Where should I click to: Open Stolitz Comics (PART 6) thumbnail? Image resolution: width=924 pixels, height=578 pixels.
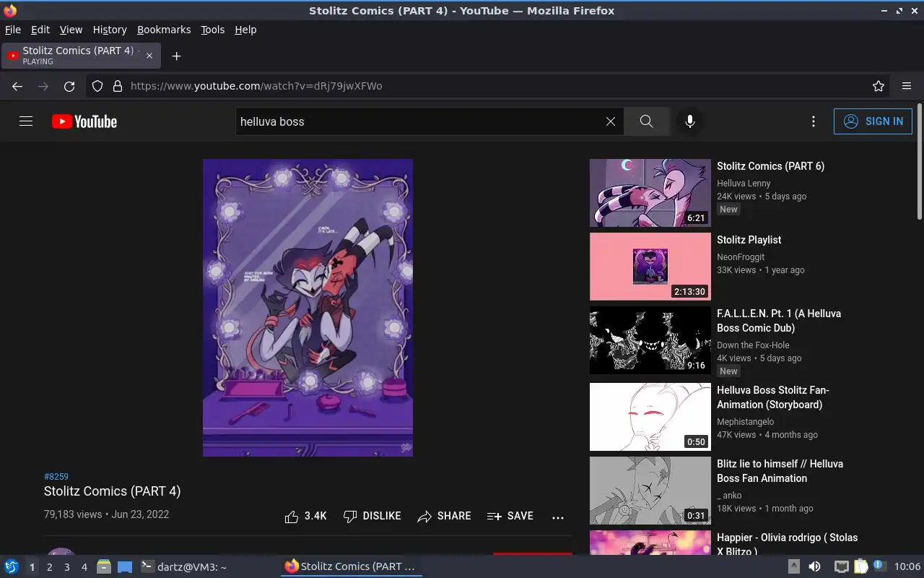pos(650,193)
